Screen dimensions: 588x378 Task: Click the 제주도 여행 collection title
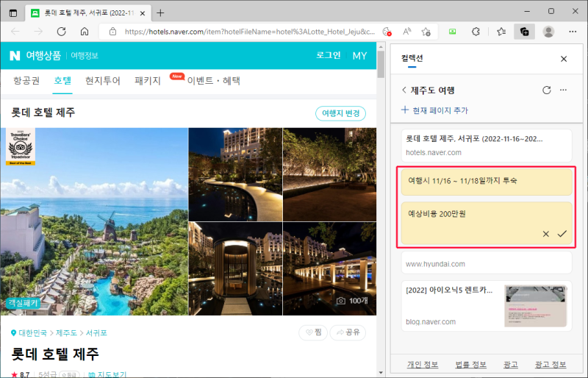coord(432,90)
